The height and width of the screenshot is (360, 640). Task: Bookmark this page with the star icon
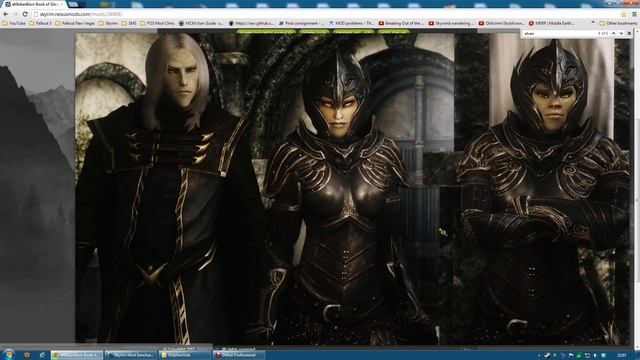click(624, 14)
